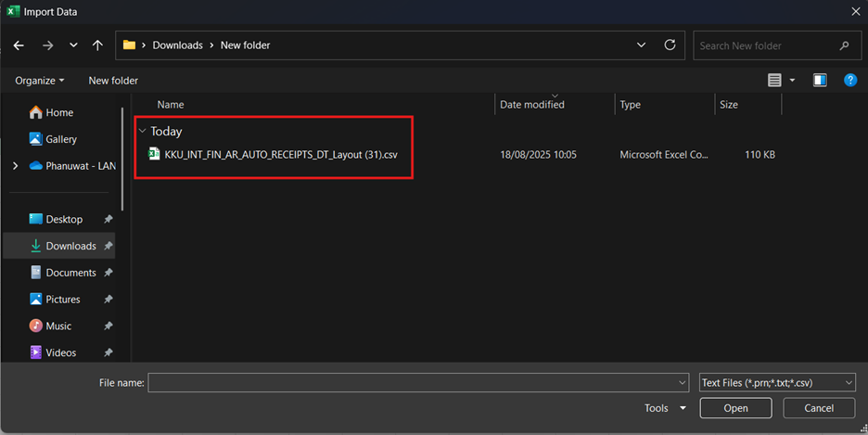Select the KKU_INT_FIN_AR_AUTO_RECEIPTS CSV file
The height and width of the screenshot is (435, 868).
pyautogui.click(x=280, y=155)
